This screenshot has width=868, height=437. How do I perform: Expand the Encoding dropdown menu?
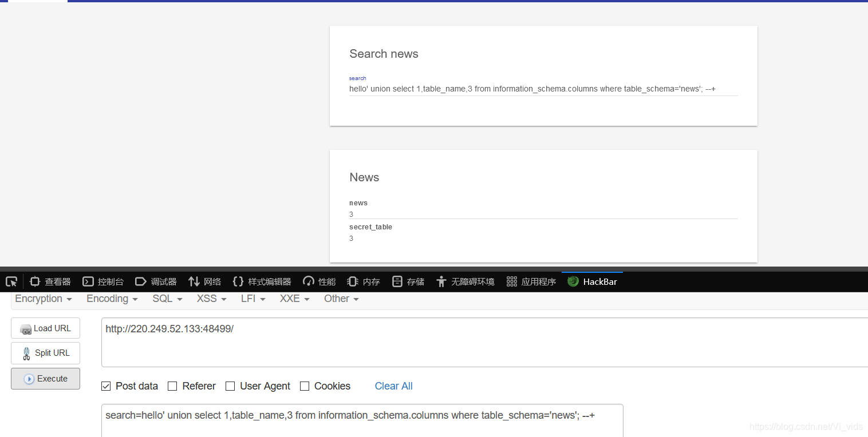tap(112, 299)
